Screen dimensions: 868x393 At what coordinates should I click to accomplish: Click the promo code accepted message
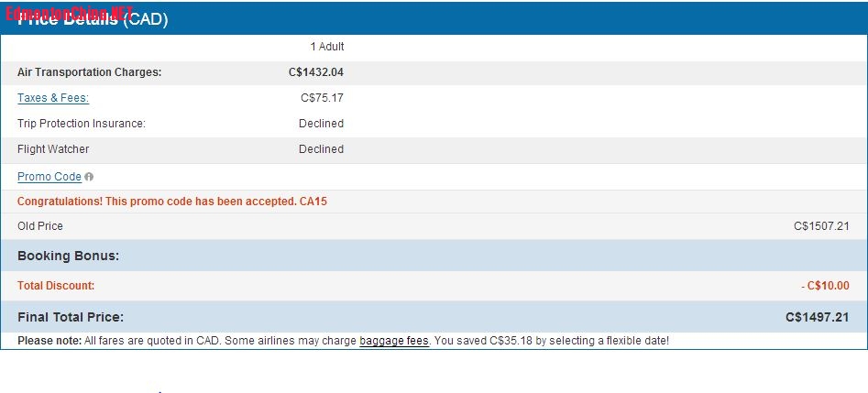172,202
